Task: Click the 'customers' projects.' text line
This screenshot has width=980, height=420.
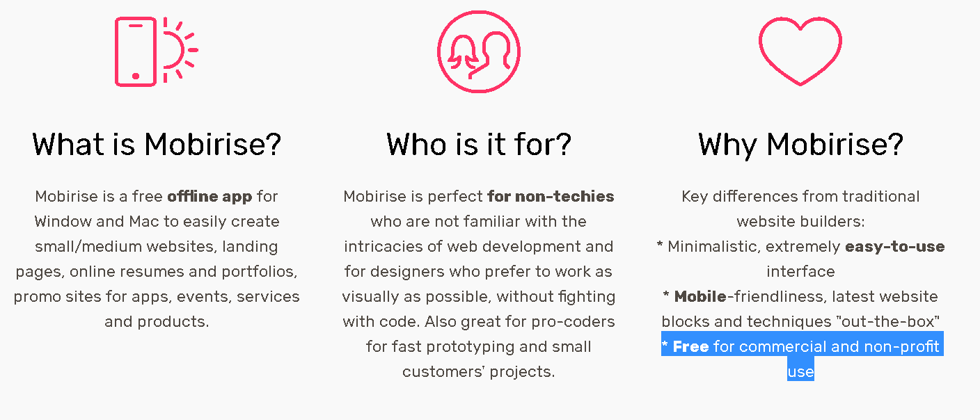Action: coord(479,372)
